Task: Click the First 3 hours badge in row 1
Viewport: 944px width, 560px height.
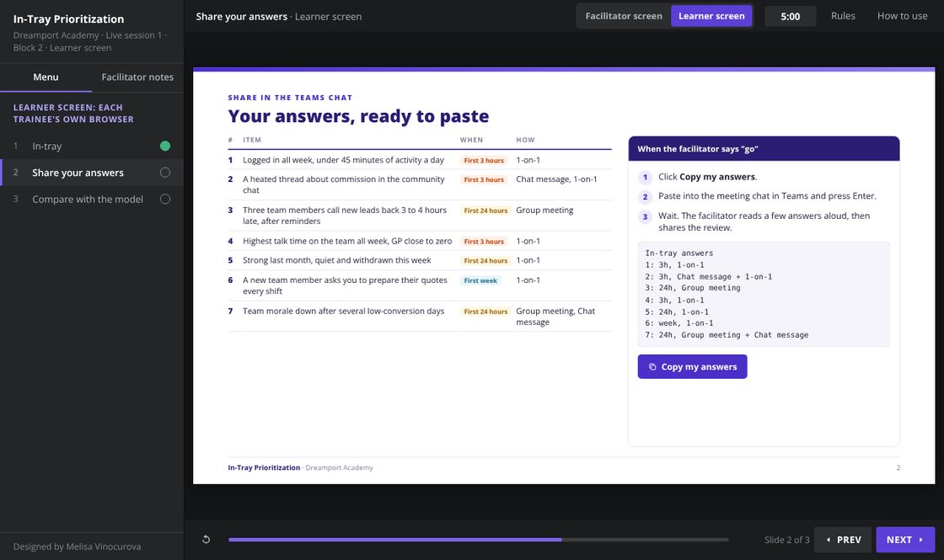Action: point(484,161)
